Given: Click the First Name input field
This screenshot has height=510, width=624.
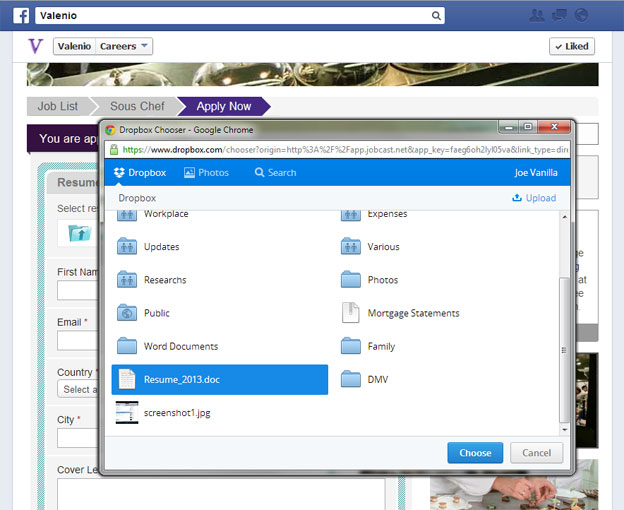Looking at the screenshot, I should pyautogui.click(x=78, y=290).
